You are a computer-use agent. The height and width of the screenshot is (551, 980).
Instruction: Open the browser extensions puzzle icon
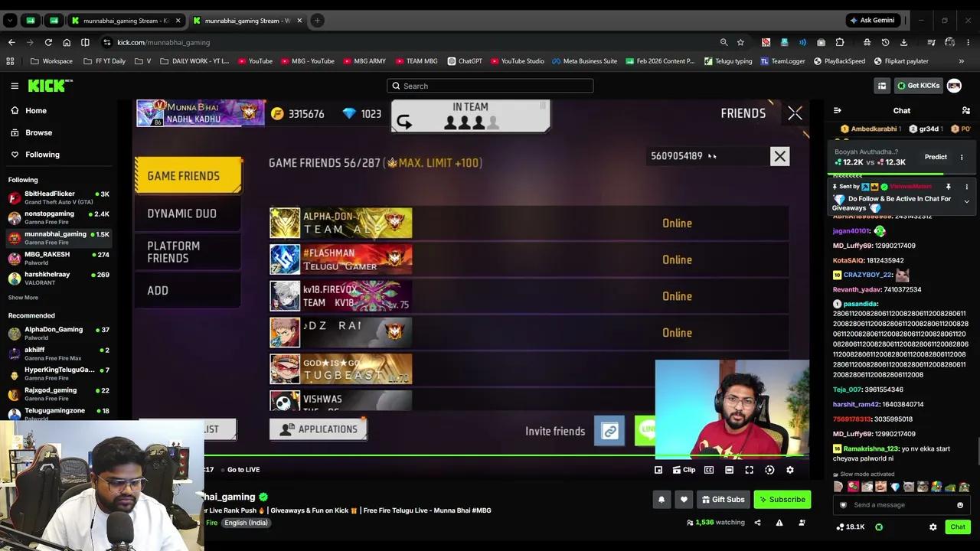coord(840,42)
